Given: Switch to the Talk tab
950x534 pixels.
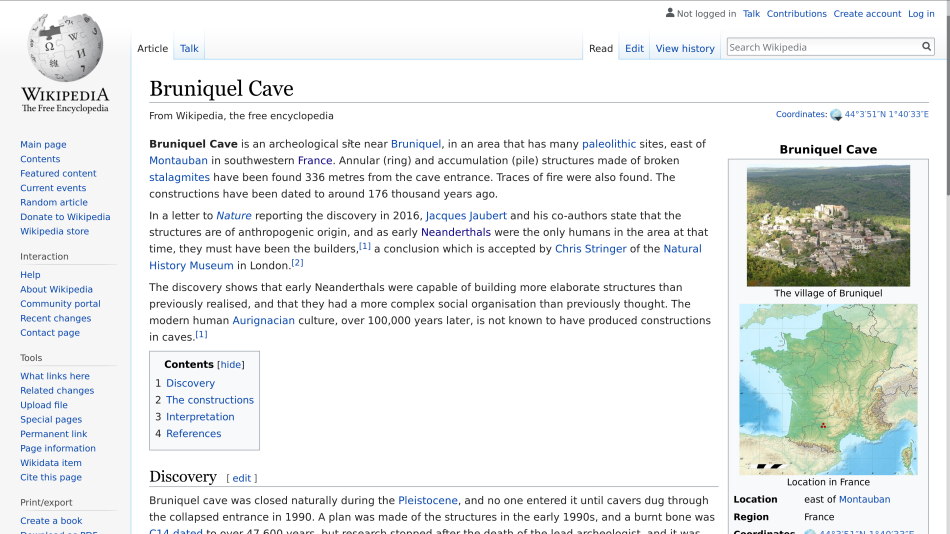Looking at the screenshot, I should click(189, 48).
